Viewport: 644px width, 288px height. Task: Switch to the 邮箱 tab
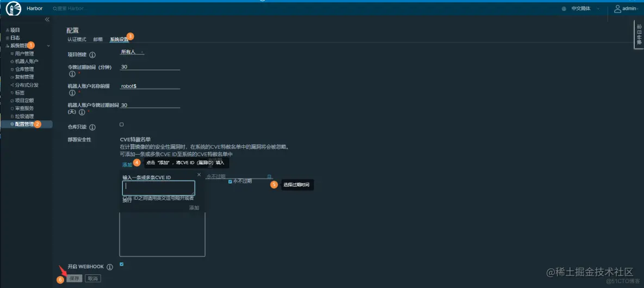click(98, 39)
